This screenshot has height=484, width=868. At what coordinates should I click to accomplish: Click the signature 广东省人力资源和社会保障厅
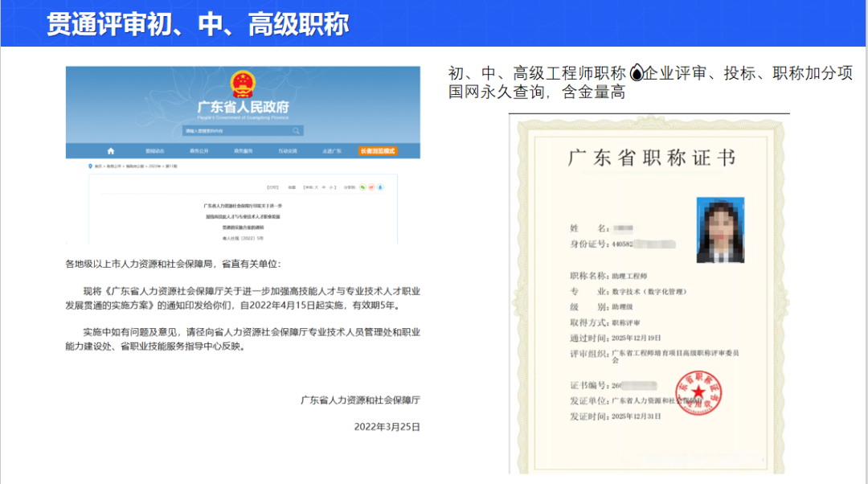(360, 400)
